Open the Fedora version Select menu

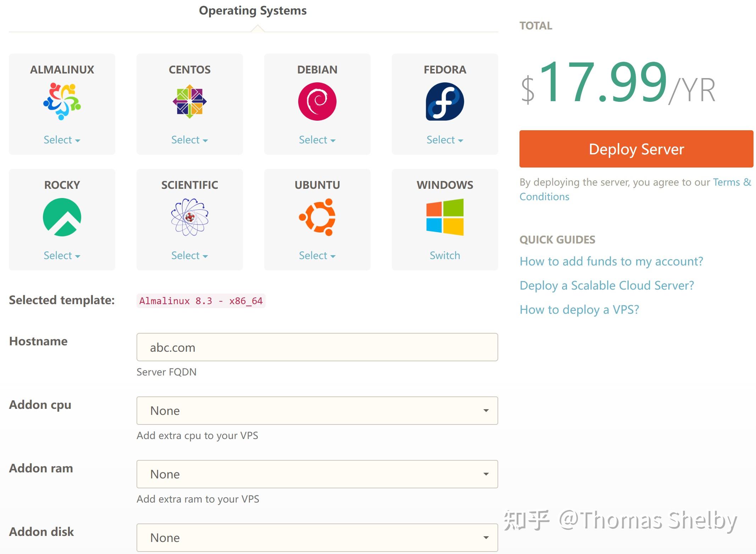(x=445, y=139)
